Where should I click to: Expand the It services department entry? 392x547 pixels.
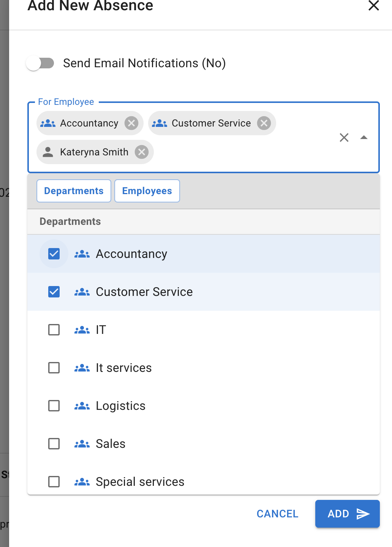coord(123,368)
